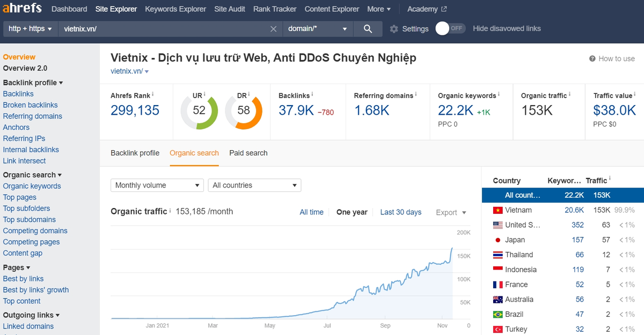Viewport: 644px width, 335px height.
Task: Open Rank Tracker in top navigation
Action: [275, 9]
